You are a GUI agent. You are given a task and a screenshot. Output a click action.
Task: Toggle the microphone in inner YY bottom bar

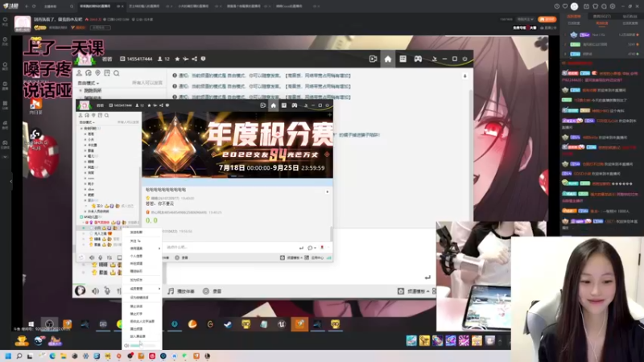pos(100,257)
